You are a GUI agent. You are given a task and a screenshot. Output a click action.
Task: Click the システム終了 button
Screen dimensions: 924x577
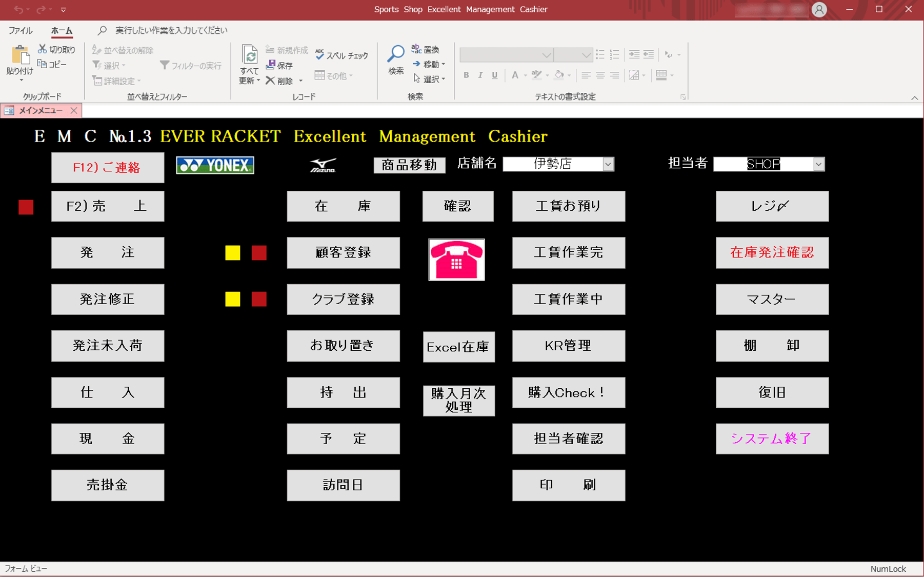pyautogui.click(x=772, y=439)
